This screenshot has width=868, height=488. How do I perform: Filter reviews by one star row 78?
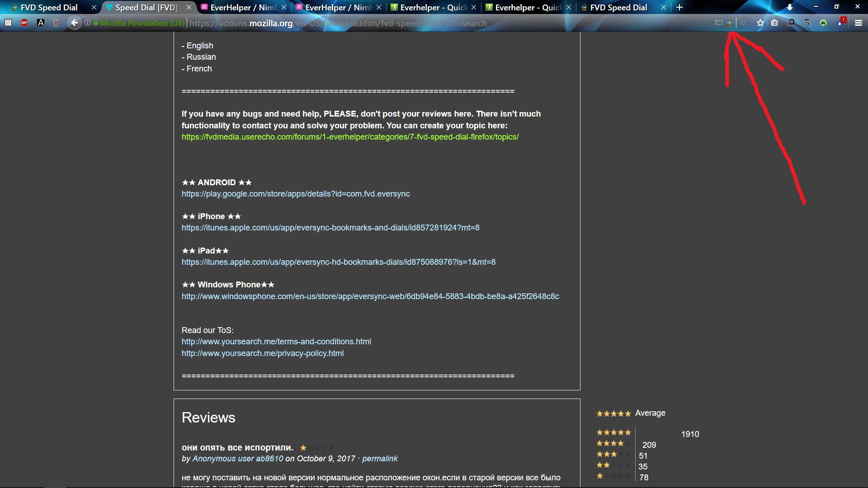click(622, 476)
